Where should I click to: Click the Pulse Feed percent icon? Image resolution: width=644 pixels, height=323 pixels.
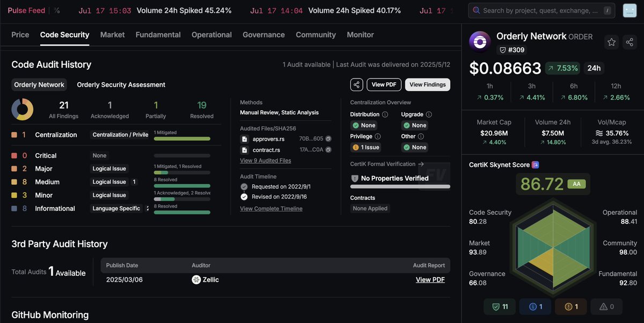(57, 11)
